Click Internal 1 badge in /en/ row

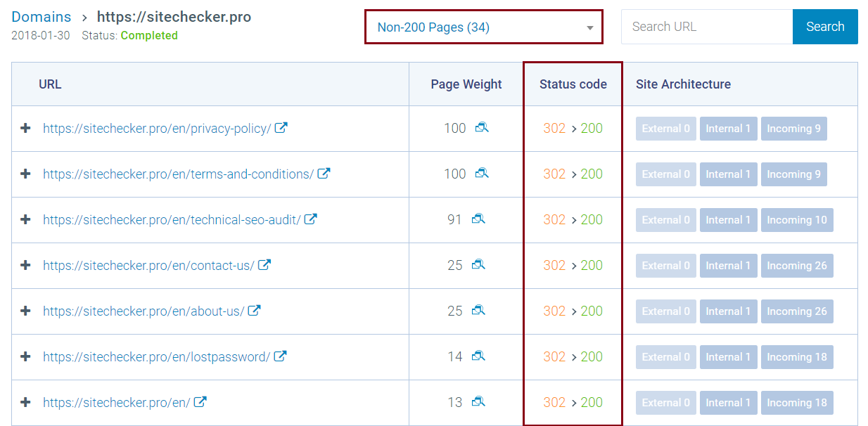728,403
